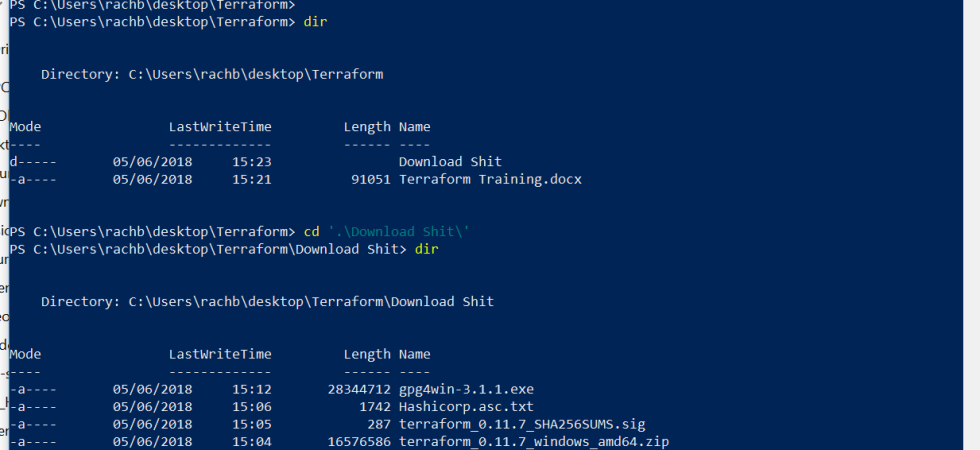Click the LastWriteTime header in the second table
The width and height of the screenshot is (980, 450).
pos(220,354)
